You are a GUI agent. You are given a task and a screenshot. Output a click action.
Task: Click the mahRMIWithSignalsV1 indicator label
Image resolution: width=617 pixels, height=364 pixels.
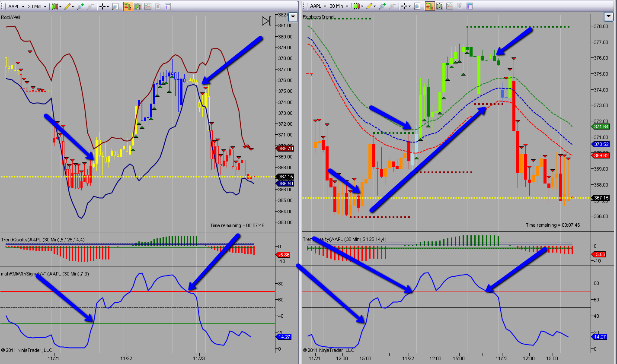coord(45,274)
